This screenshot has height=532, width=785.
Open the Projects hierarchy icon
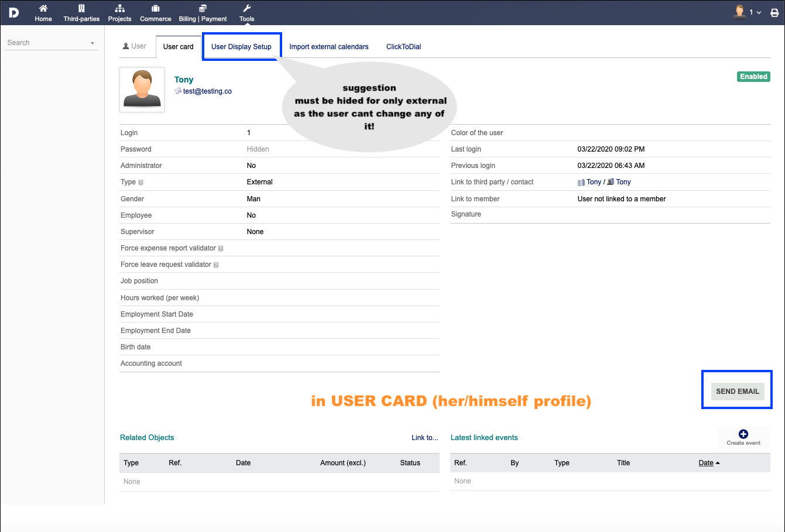[x=119, y=9]
